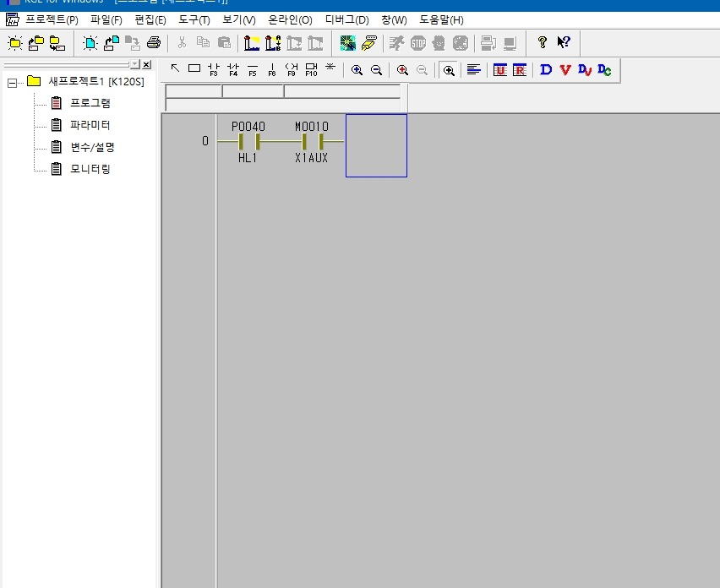Insert an applied instruction box (F10)

pos(311,69)
